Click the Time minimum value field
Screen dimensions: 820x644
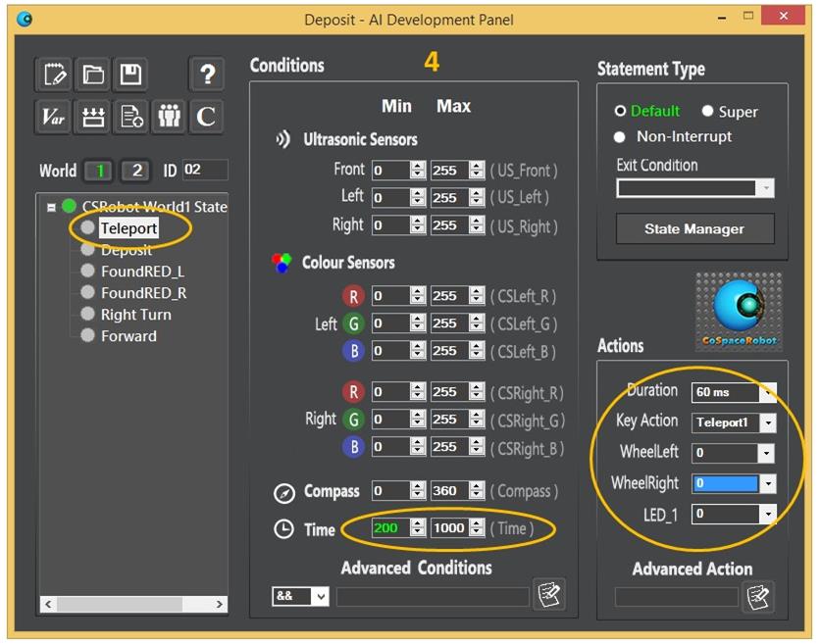389,528
